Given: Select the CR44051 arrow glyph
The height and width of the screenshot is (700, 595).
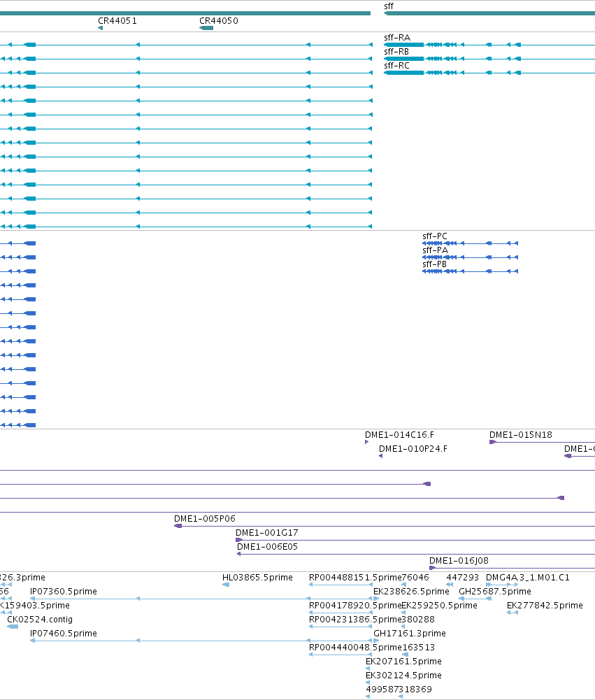Looking at the screenshot, I should pos(101,28).
